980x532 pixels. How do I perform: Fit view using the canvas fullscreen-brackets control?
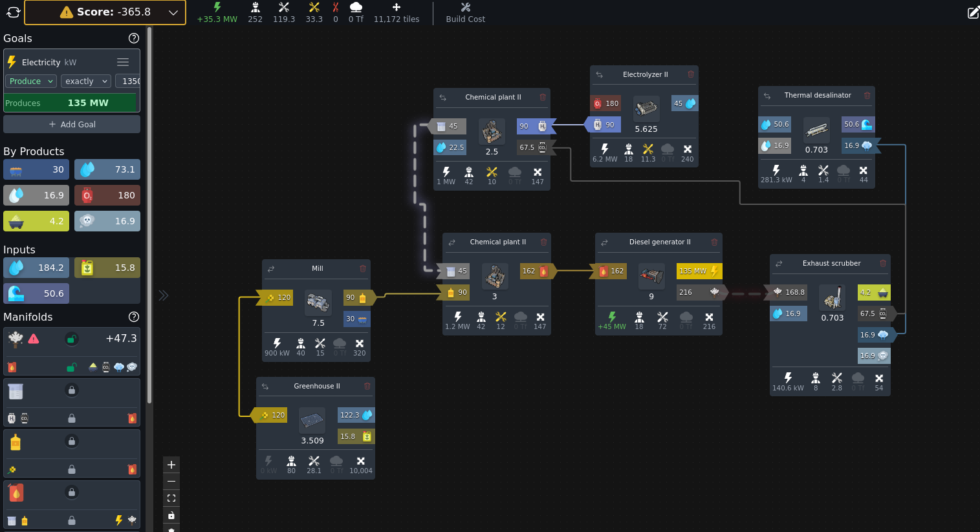pyautogui.click(x=171, y=498)
